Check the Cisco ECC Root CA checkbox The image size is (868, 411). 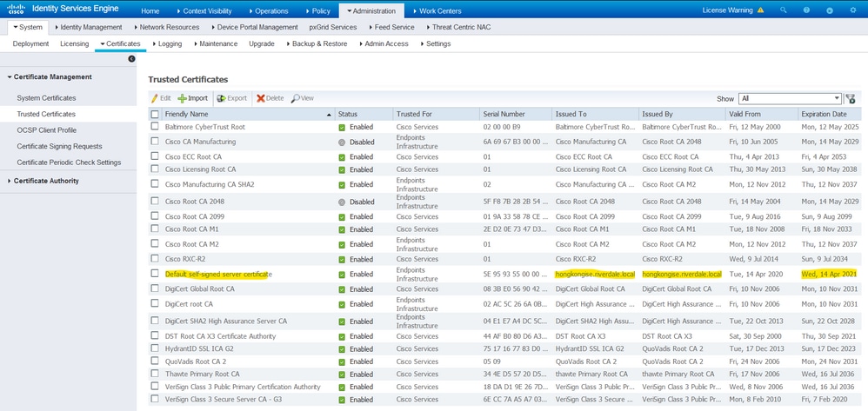[155, 156]
